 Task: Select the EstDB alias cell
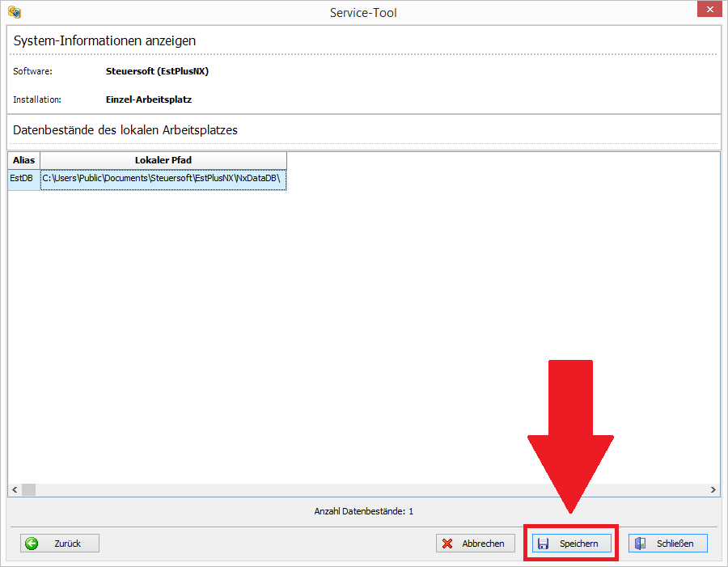pyautogui.click(x=23, y=177)
